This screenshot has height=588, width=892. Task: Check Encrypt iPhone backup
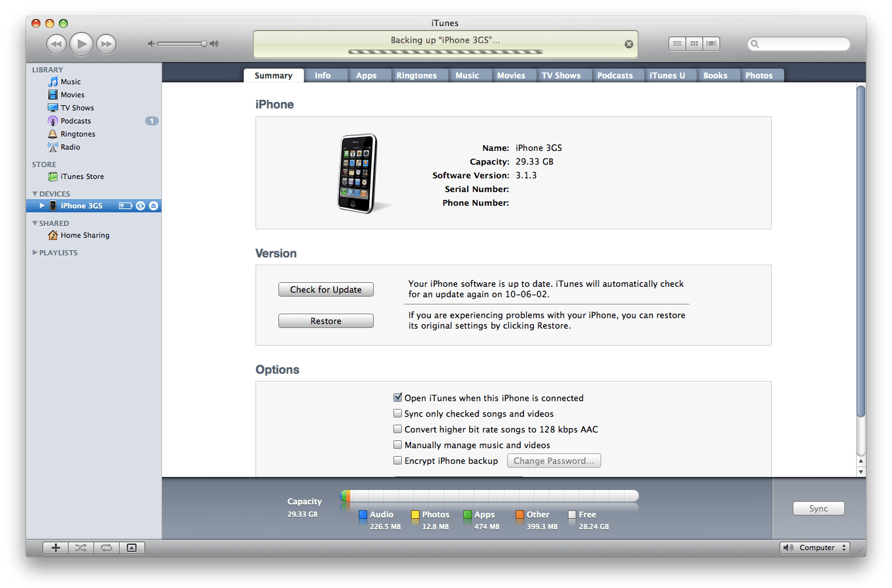click(x=397, y=460)
